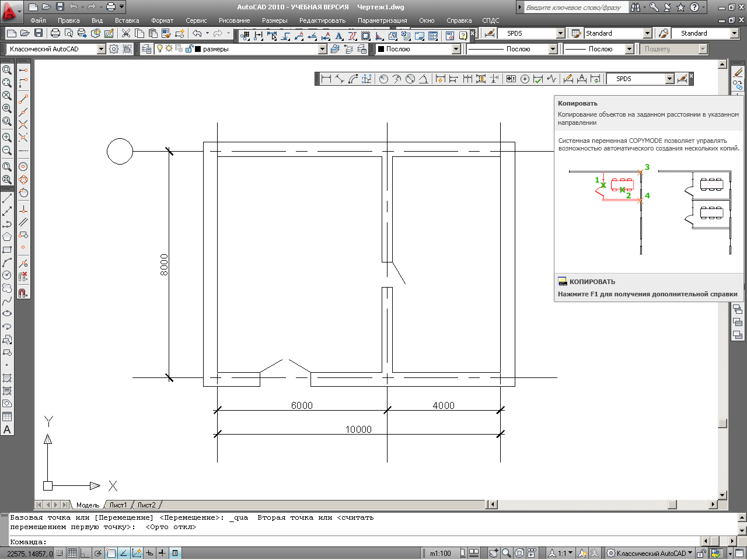The image size is (747, 560).
Task: Click the vertical scrollbar down arrow
Action: pyautogui.click(x=722, y=495)
